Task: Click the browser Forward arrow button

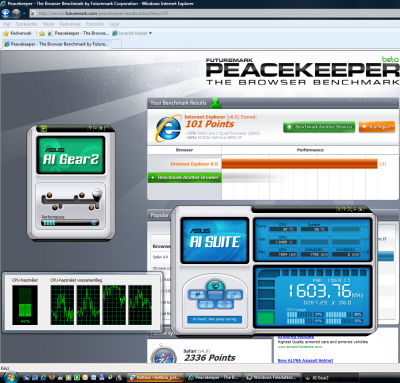Action: (x=16, y=13)
